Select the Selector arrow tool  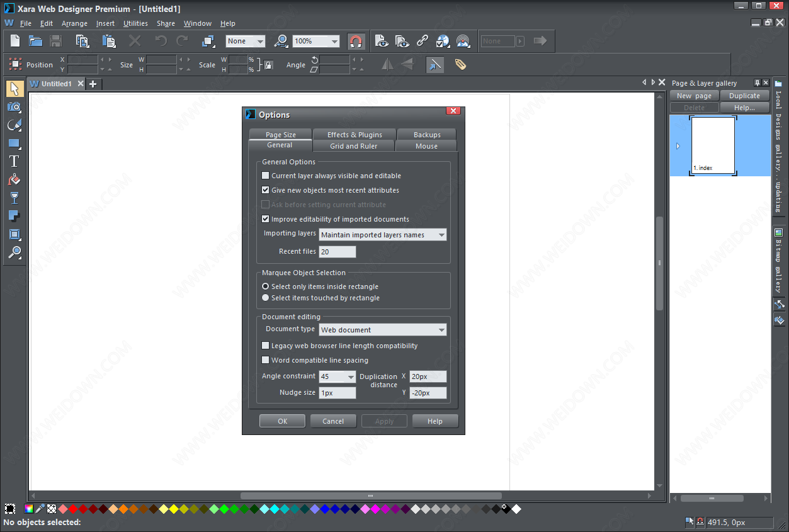[x=14, y=89]
